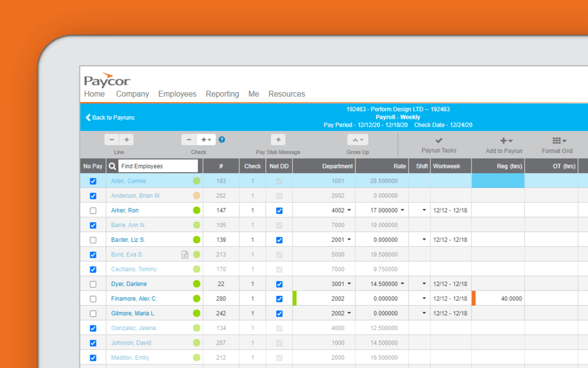
Task: Open employee Gilmore, Maria L.
Action: [133, 313]
